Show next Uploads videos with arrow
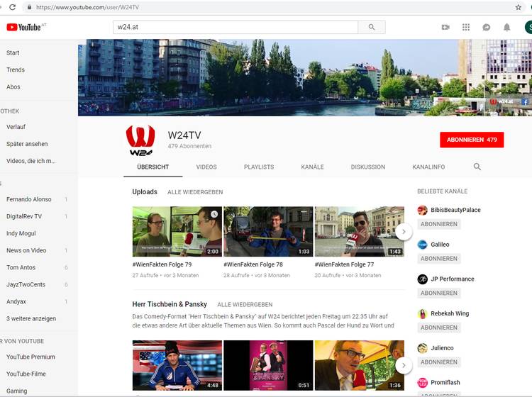This screenshot has width=532, height=397. click(404, 232)
